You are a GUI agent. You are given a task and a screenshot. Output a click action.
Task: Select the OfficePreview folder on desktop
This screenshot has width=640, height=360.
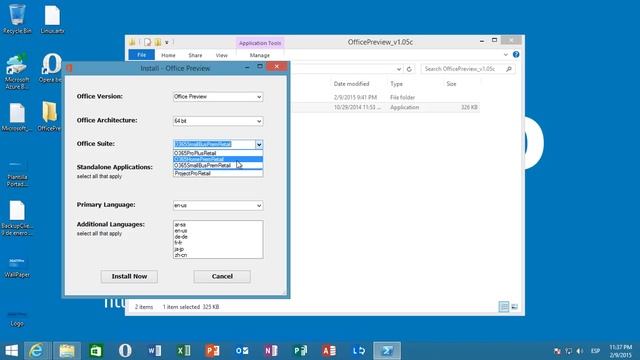click(49, 116)
